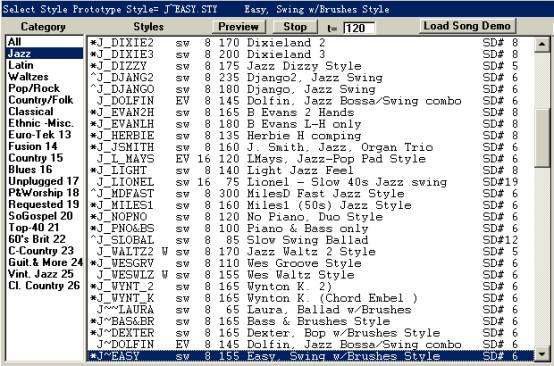Viewport: 554px width, 366px height.
Task: Click the tempo input field
Action: (x=359, y=28)
